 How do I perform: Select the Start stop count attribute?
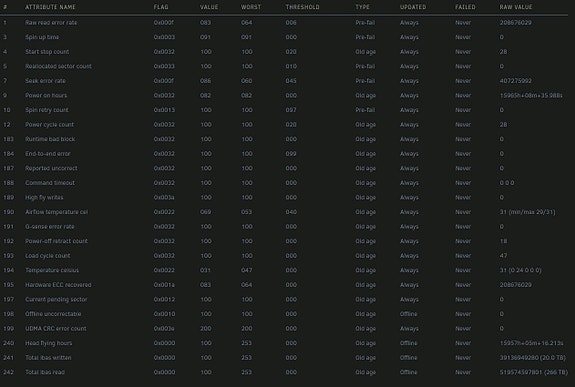47,52
